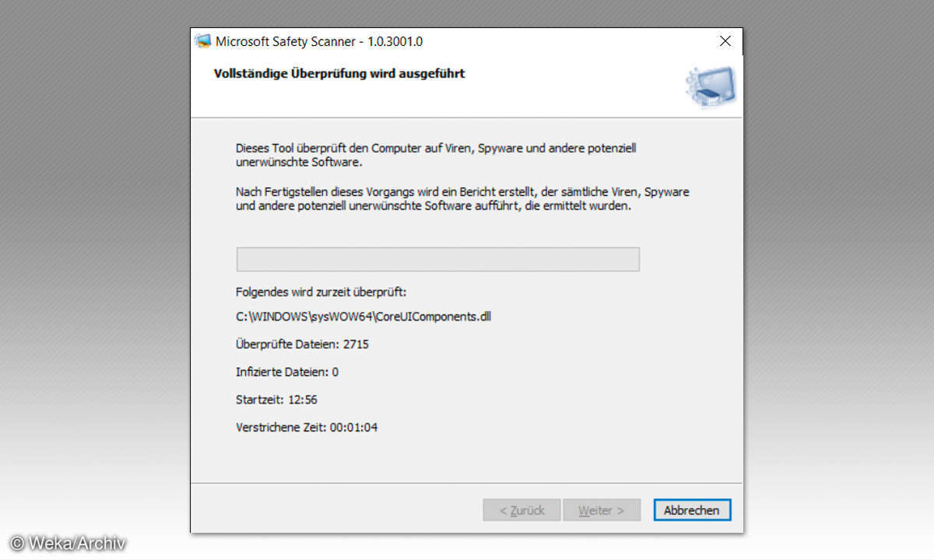Click the Abbrechen button to cancel scan

[x=692, y=510]
